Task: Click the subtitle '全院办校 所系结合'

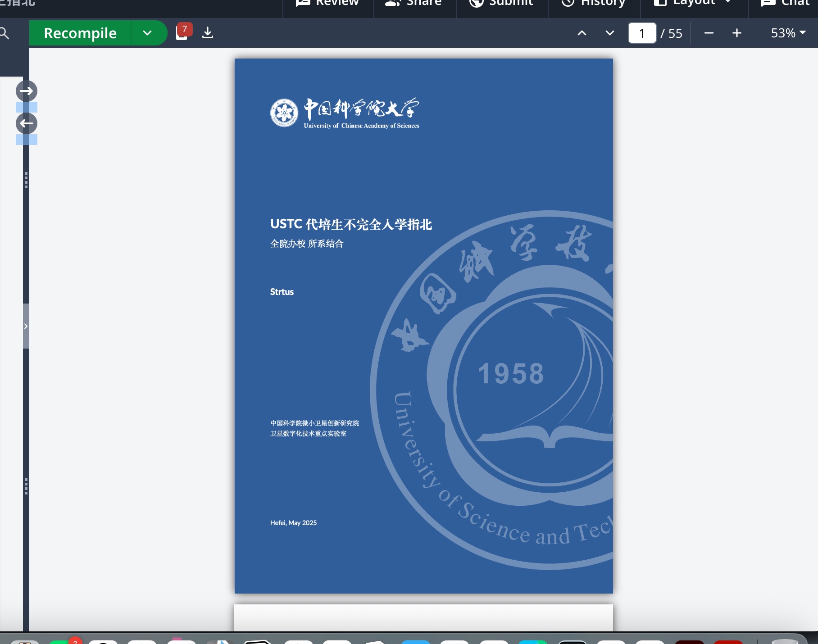Action: point(307,244)
